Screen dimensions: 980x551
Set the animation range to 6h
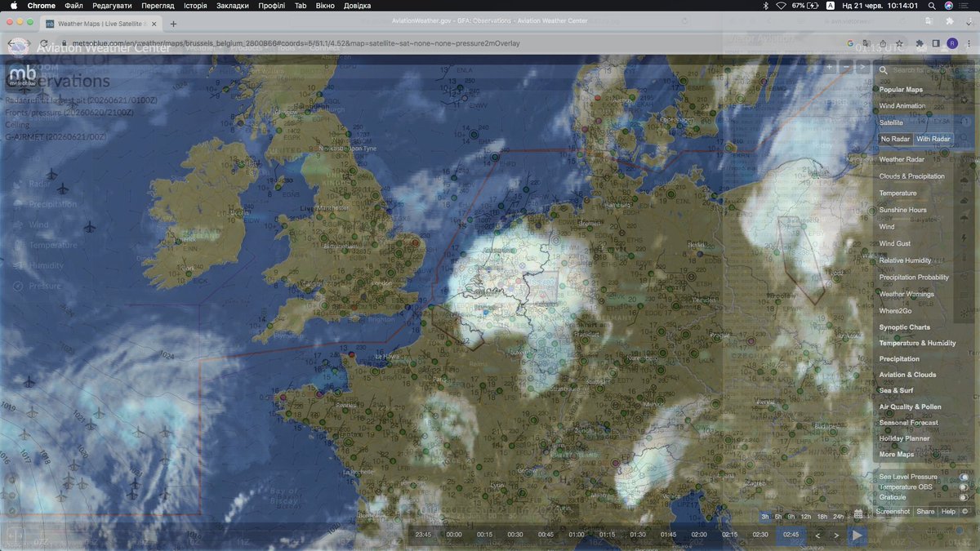click(778, 517)
